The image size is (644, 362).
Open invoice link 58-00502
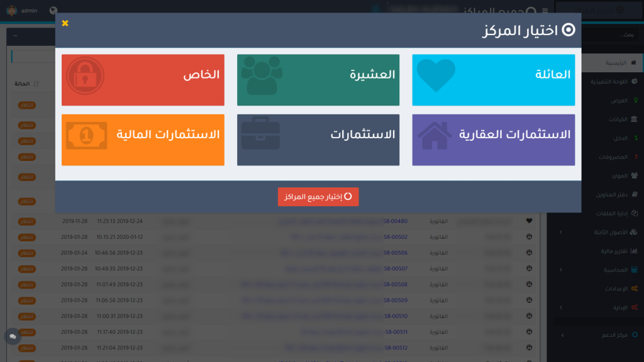pos(396,237)
